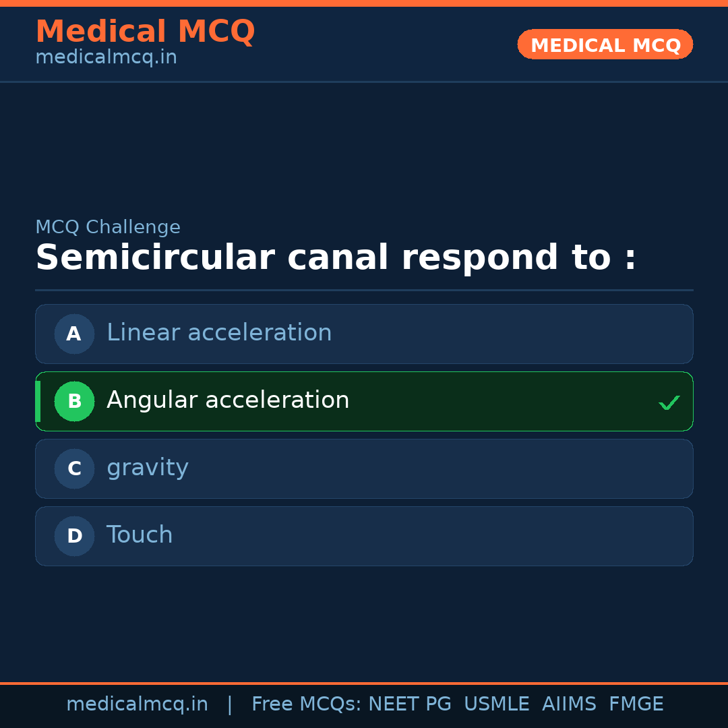Screen dimensions: 728x728
Task: Click the NEET PG label in footer
Action: 410,704
